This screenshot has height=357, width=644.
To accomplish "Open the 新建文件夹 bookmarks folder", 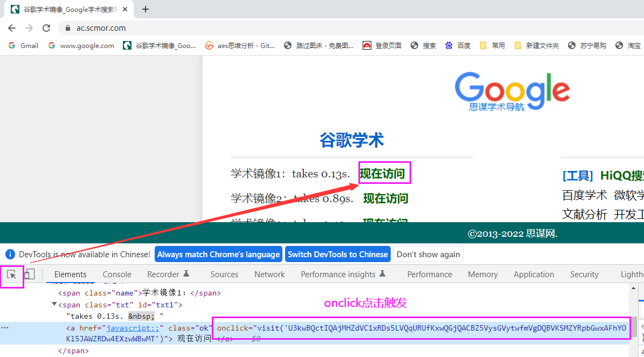I will tap(536, 46).
